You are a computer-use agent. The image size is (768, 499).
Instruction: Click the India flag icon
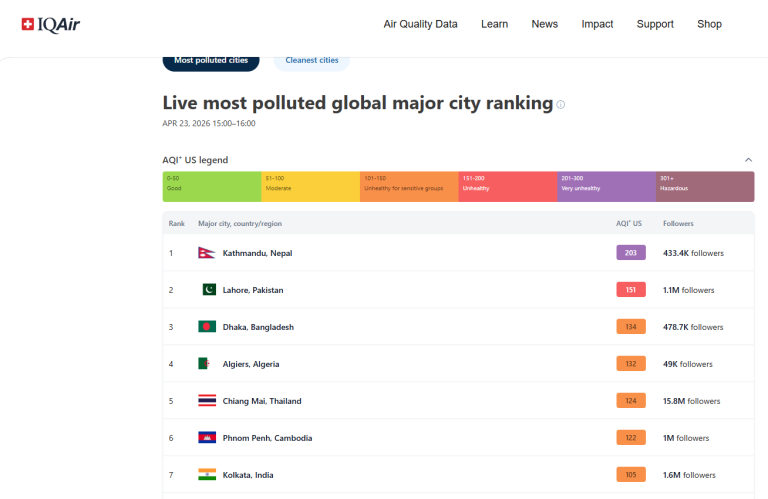207,475
